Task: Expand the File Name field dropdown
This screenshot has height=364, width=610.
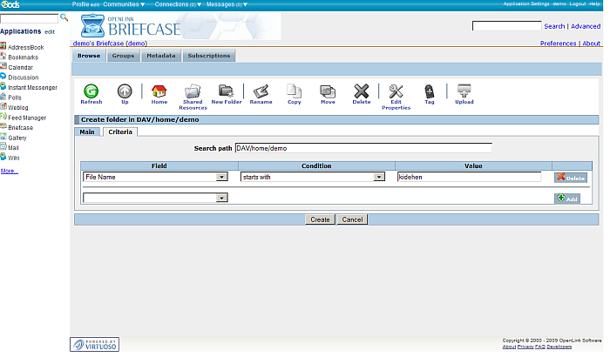Action: [x=222, y=177]
